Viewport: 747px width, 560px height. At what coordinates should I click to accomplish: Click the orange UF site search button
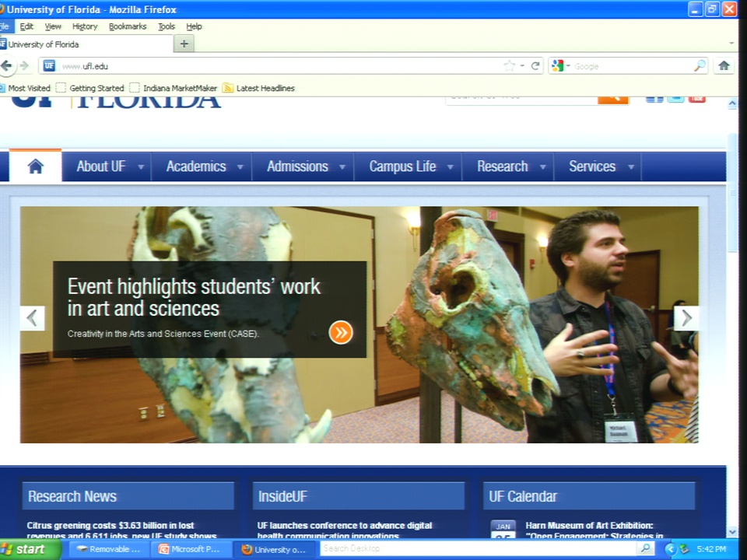[613, 99]
